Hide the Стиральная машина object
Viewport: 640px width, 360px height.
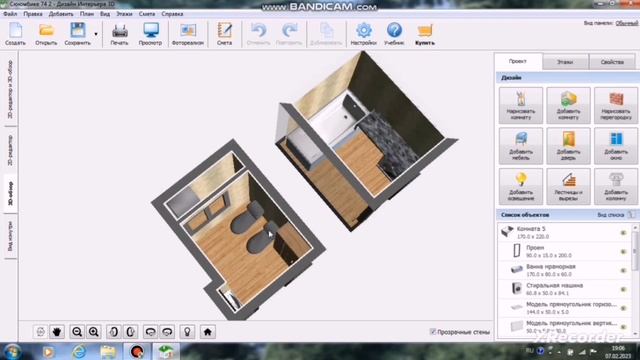tap(623, 289)
